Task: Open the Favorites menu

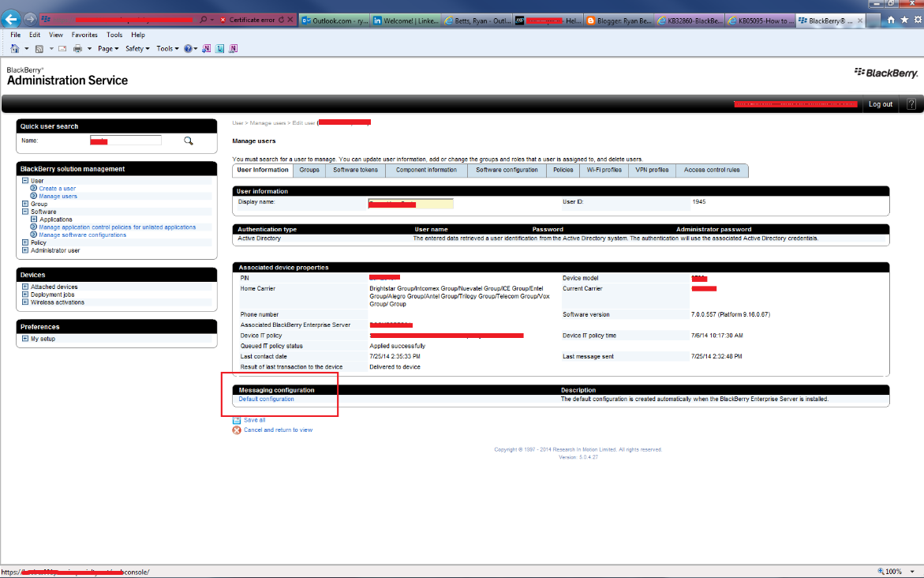Action: click(x=85, y=35)
